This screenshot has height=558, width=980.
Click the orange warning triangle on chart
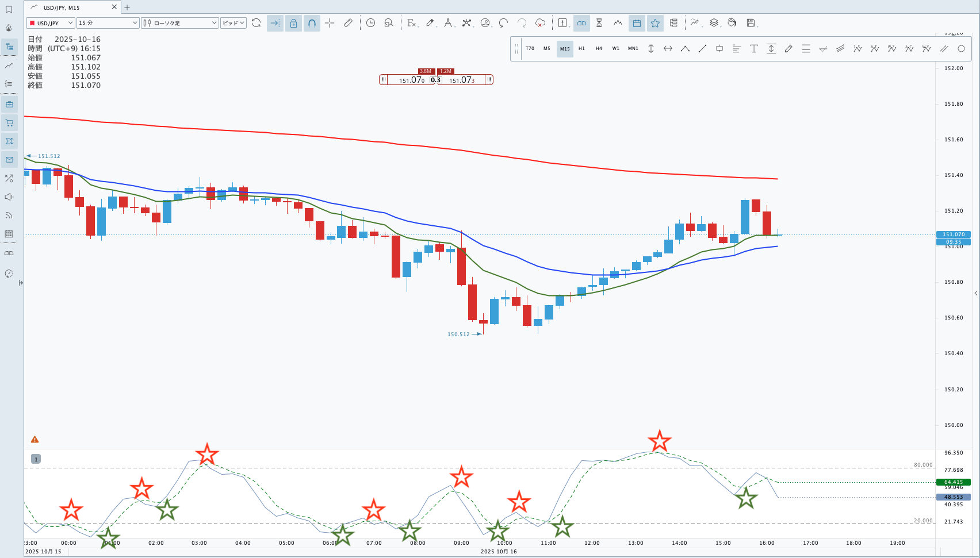click(35, 440)
